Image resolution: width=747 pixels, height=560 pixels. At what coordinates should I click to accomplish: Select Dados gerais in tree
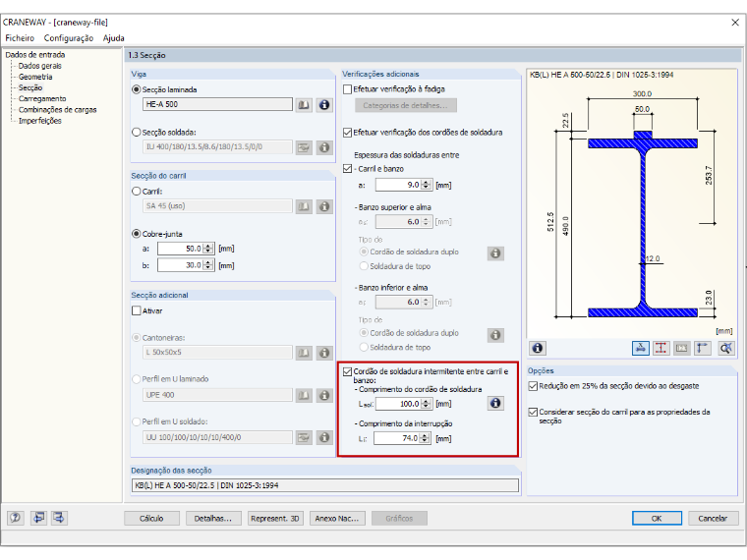coord(40,66)
